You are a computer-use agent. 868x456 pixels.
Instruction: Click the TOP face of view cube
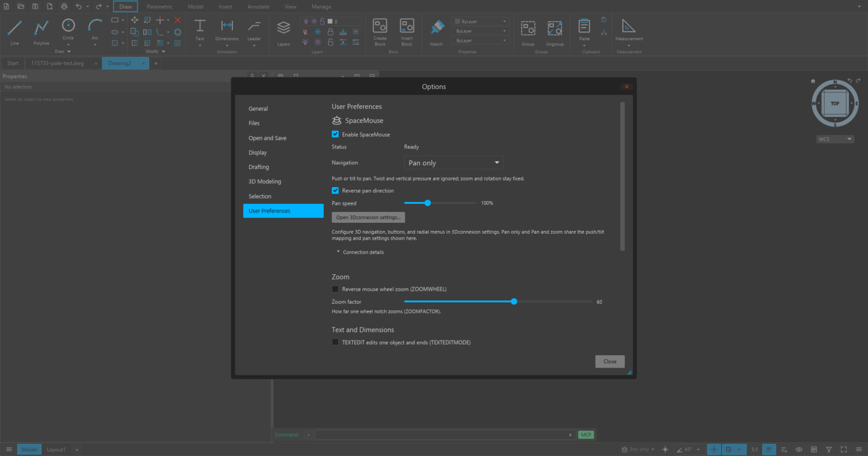835,104
